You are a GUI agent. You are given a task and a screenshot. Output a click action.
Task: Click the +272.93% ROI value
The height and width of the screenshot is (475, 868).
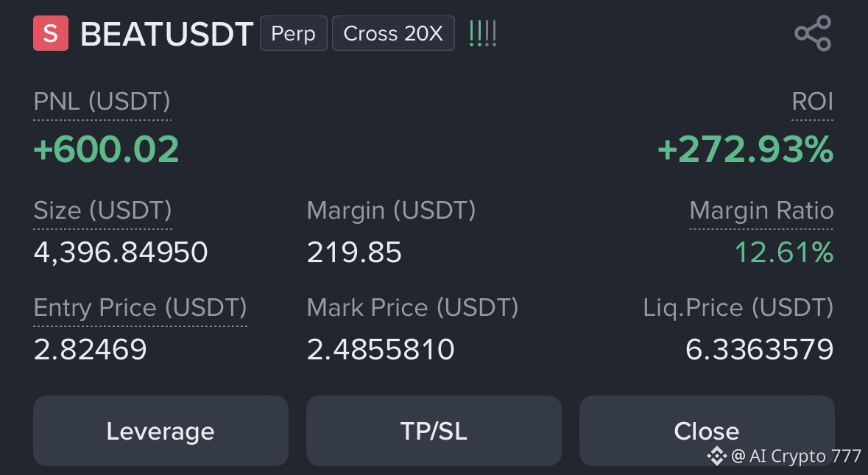(x=745, y=149)
